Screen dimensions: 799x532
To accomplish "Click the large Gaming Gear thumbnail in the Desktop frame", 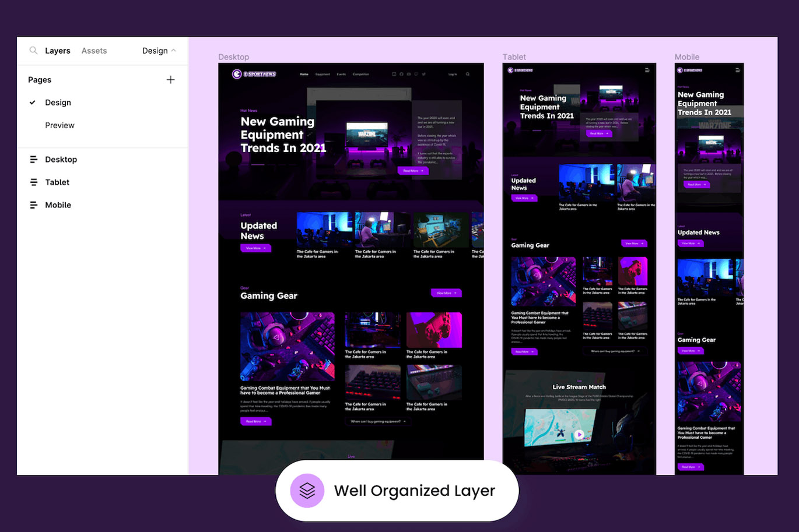I will (x=288, y=346).
